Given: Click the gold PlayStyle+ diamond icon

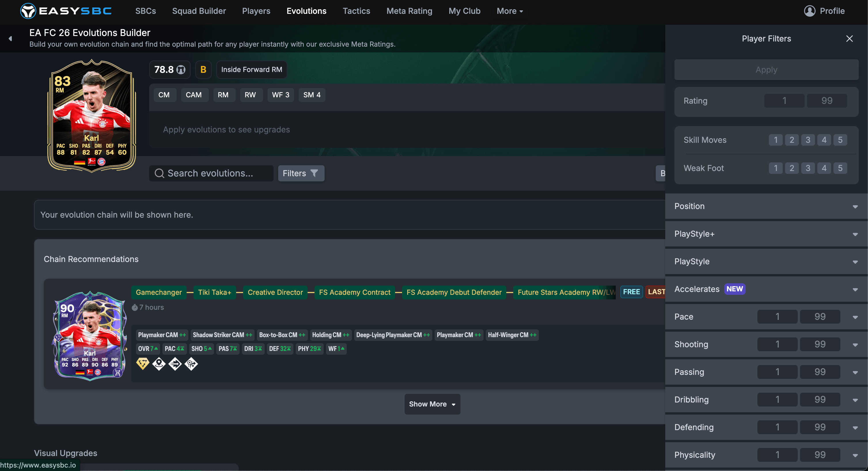Looking at the screenshot, I should [143, 364].
